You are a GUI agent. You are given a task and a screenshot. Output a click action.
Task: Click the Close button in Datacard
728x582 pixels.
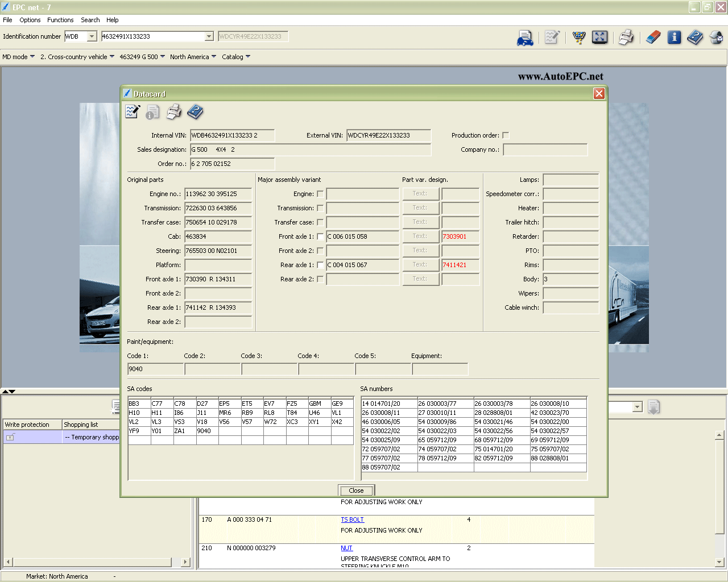click(356, 490)
